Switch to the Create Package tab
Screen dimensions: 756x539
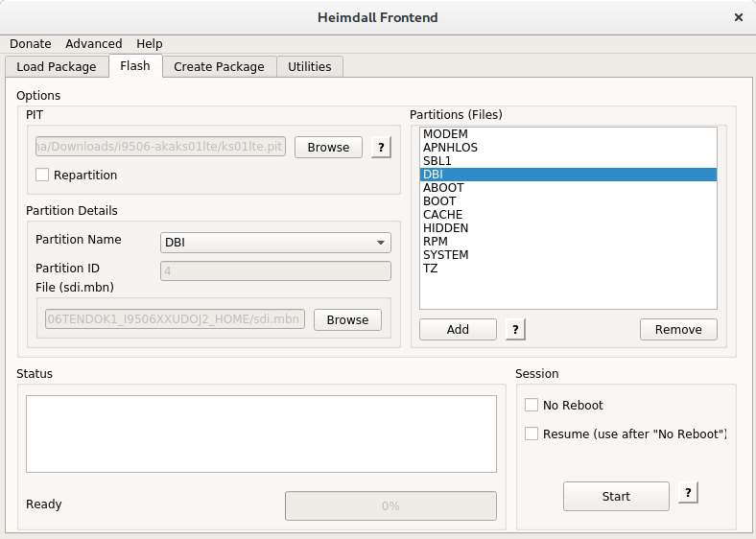click(219, 66)
